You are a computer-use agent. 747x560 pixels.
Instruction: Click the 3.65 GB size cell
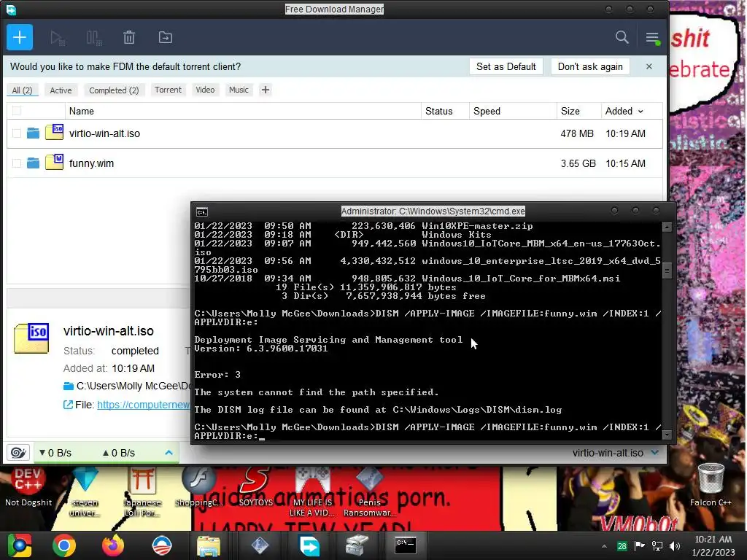[x=578, y=164]
